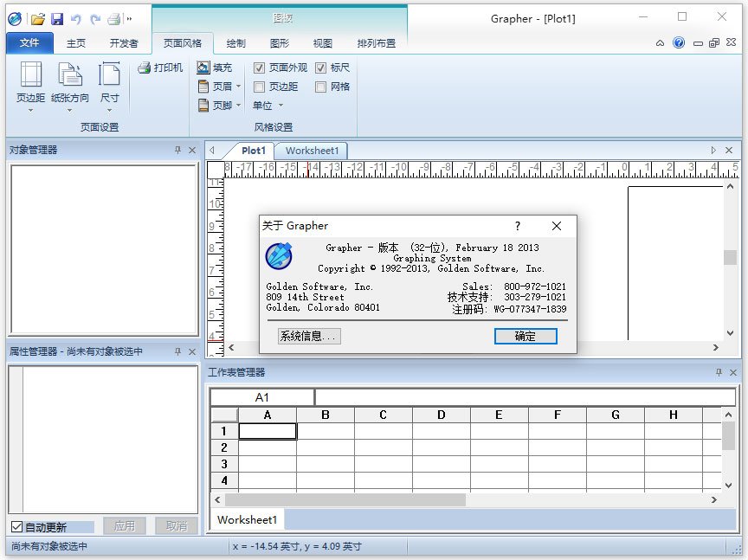The height and width of the screenshot is (560, 748).
Task: Pin the 属性管理器 panel
Action: 178,351
